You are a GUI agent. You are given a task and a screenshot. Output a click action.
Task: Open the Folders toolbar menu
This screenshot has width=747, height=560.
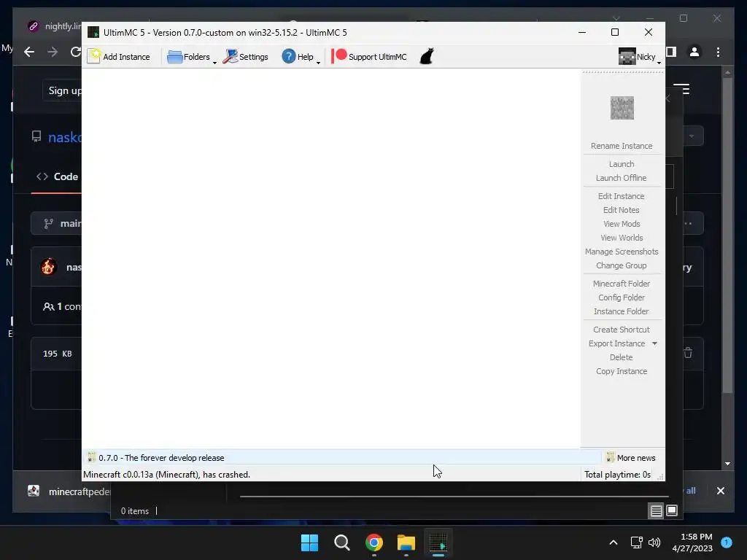[192, 57]
